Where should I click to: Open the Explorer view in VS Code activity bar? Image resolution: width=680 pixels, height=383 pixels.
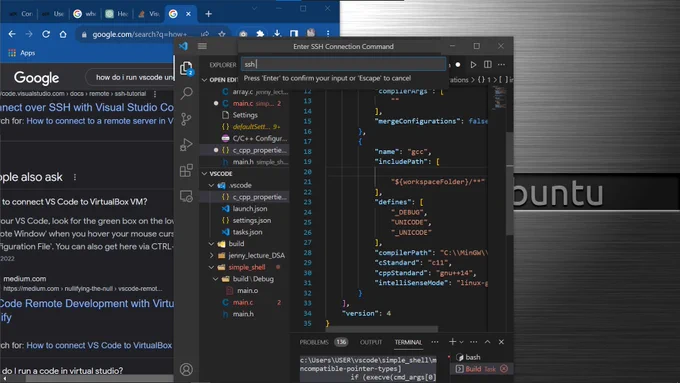point(186,68)
